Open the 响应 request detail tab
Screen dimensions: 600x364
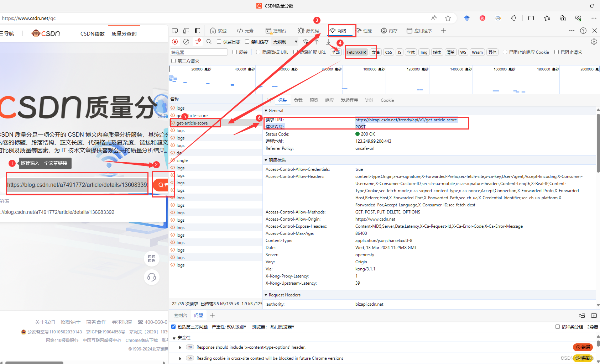click(x=329, y=100)
